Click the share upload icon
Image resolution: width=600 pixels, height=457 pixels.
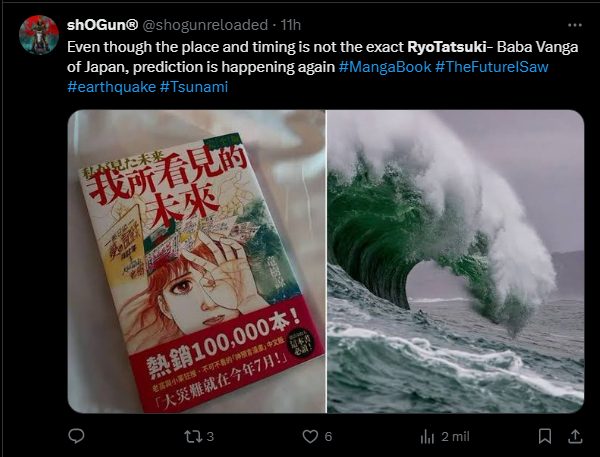tap(575, 436)
